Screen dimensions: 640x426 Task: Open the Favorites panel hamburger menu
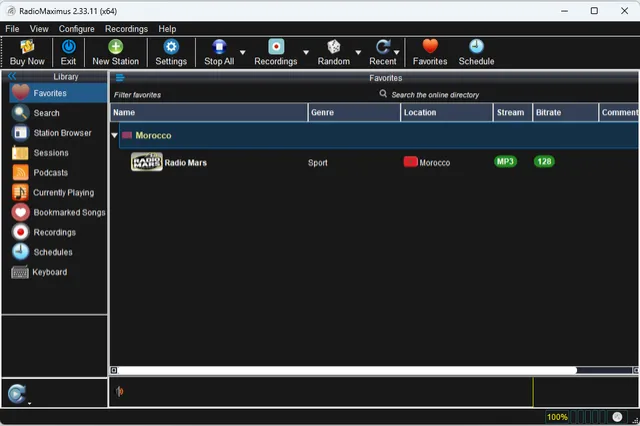pyautogui.click(x=120, y=78)
